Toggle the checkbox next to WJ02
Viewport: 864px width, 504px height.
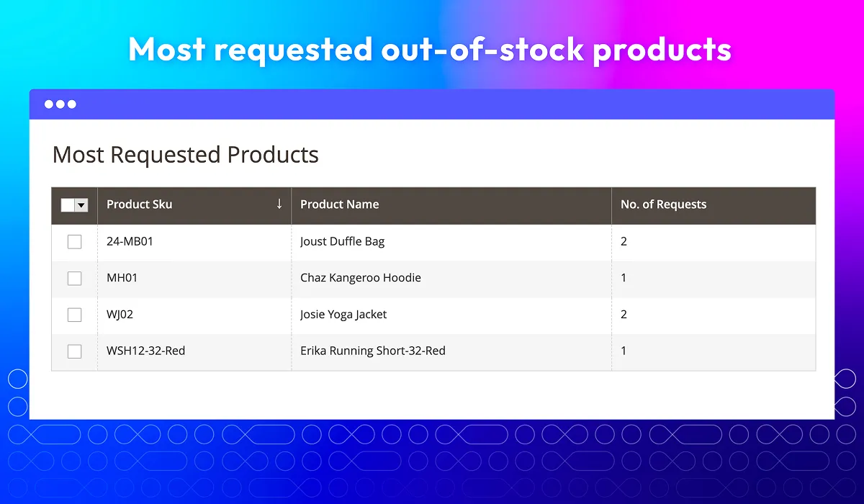tap(74, 315)
